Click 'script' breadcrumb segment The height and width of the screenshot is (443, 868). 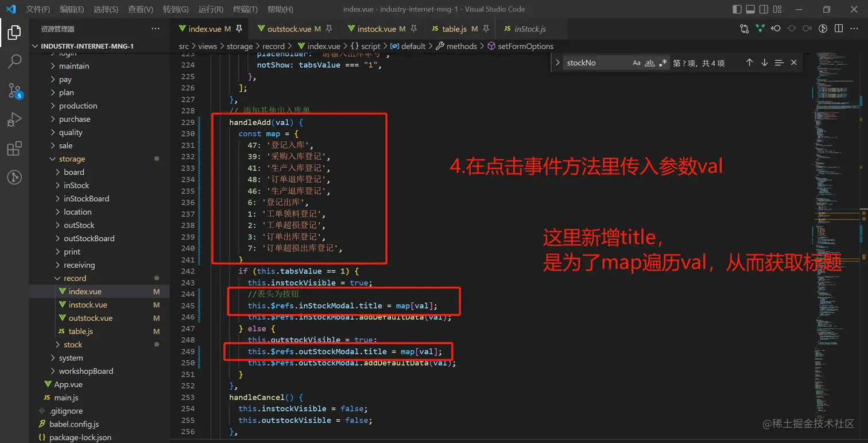coord(370,46)
